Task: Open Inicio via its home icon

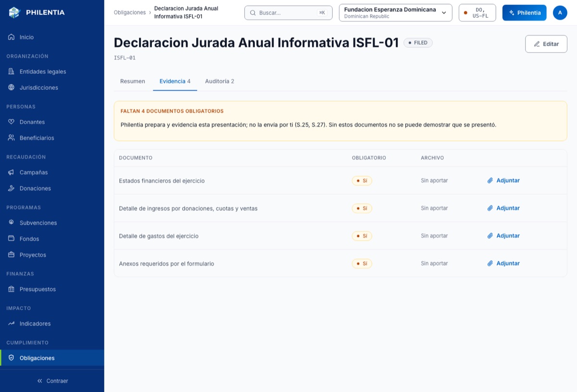Action: tap(12, 37)
